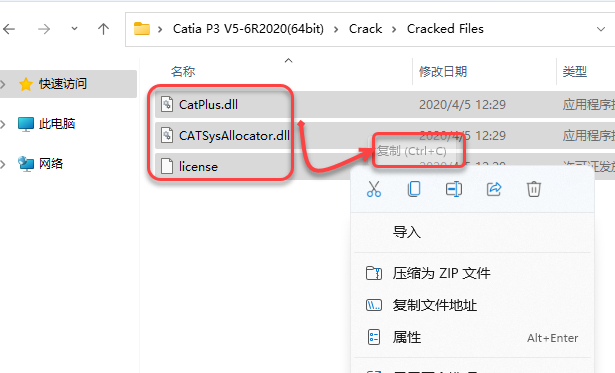
Task: Click the license file icon
Action: click(x=167, y=166)
